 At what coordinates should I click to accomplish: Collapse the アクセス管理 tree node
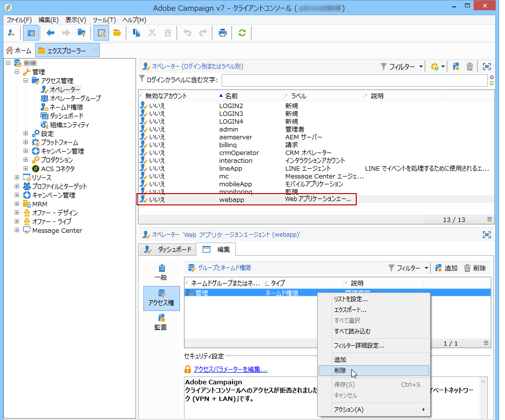(x=26, y=80)
